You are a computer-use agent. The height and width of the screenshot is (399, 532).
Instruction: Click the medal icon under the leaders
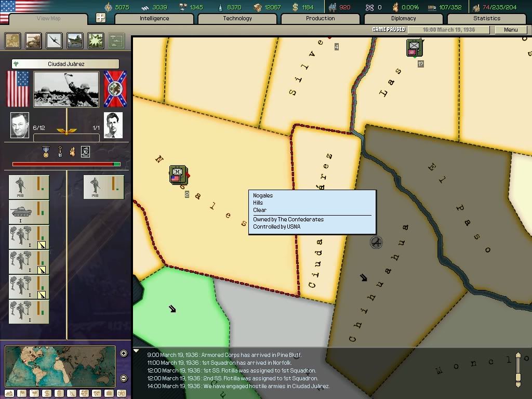tap(46, 152)
